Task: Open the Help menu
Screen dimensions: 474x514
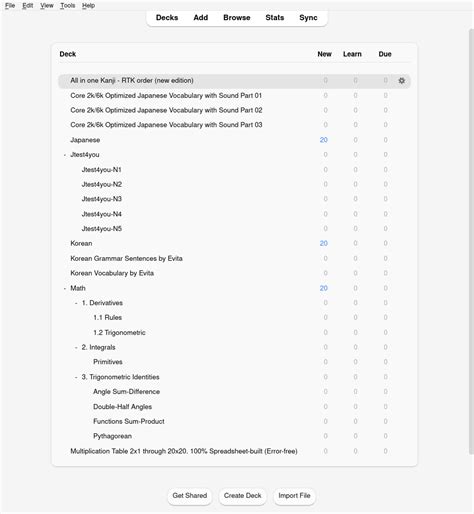Action: click(x=88, y=5)
